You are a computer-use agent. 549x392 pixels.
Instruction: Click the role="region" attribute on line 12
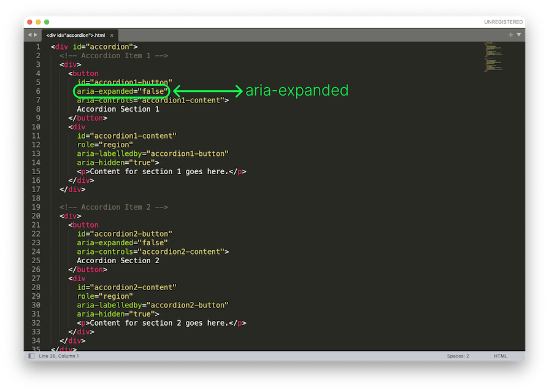(x=103, y=145)
